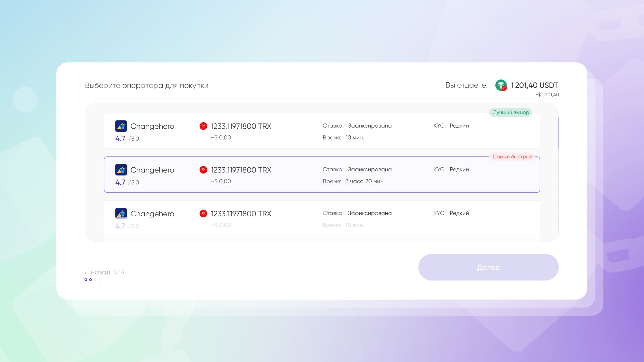Click ~$ 0,00 in the Самый быстрый card
644x362 pixels.
tap(221, 181)
